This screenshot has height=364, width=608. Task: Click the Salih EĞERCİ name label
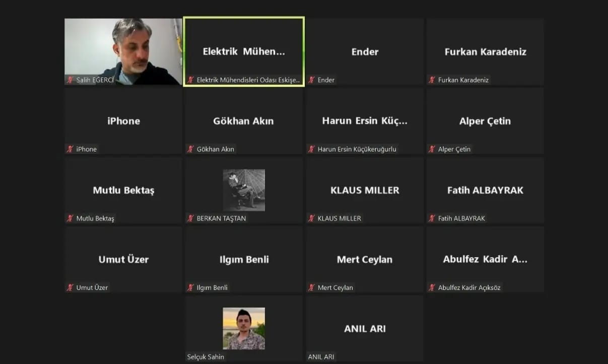pos(95,80)
